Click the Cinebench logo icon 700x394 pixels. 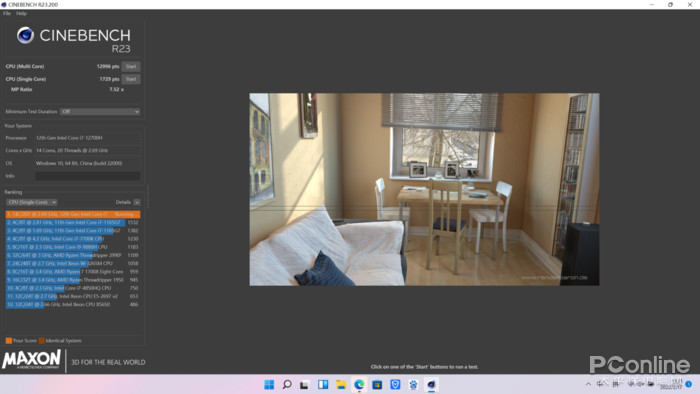click(x=25, y=35)
